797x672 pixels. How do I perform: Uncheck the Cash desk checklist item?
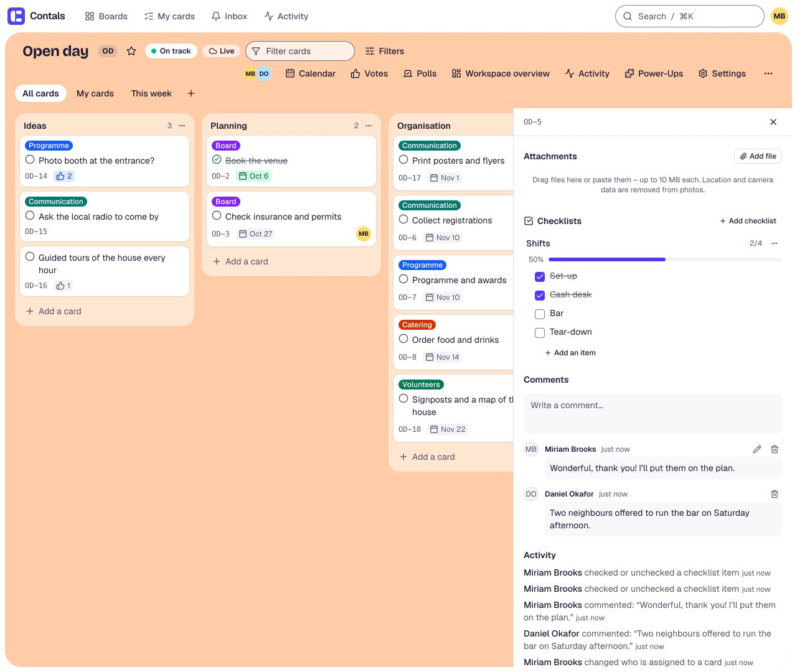(x=540, y=296)
